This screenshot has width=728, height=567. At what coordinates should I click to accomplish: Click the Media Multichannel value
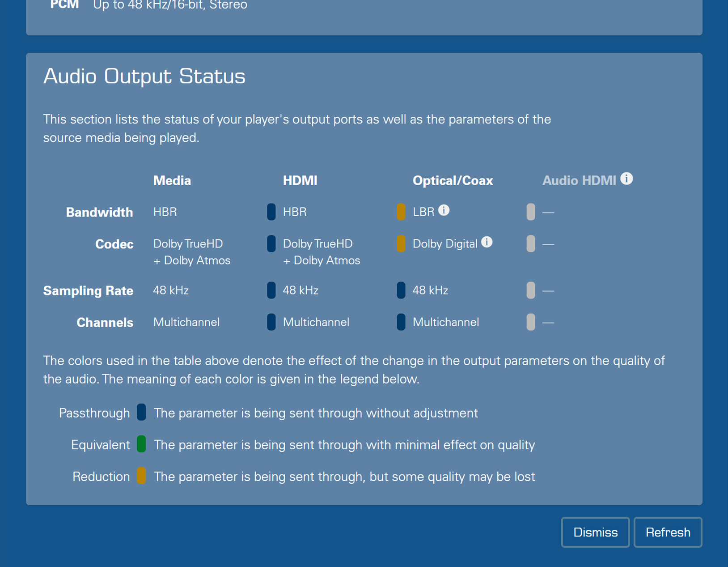186,322
